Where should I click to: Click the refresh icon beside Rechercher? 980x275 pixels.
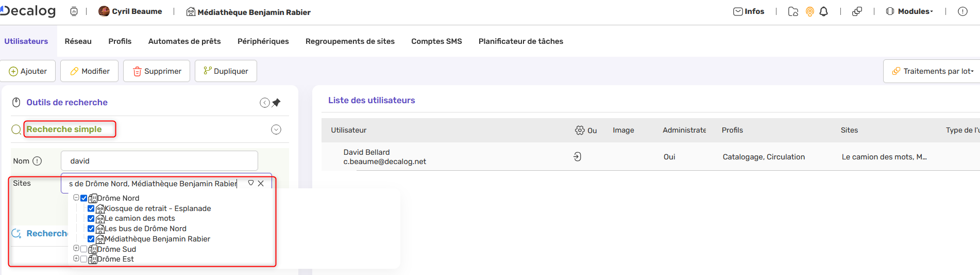coord(16,233)
